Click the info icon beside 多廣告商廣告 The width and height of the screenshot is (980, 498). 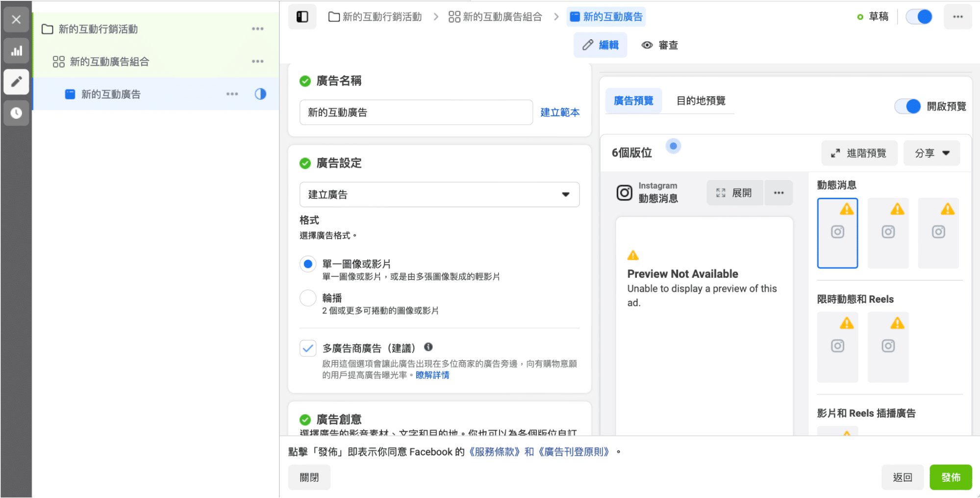[428, 347]
